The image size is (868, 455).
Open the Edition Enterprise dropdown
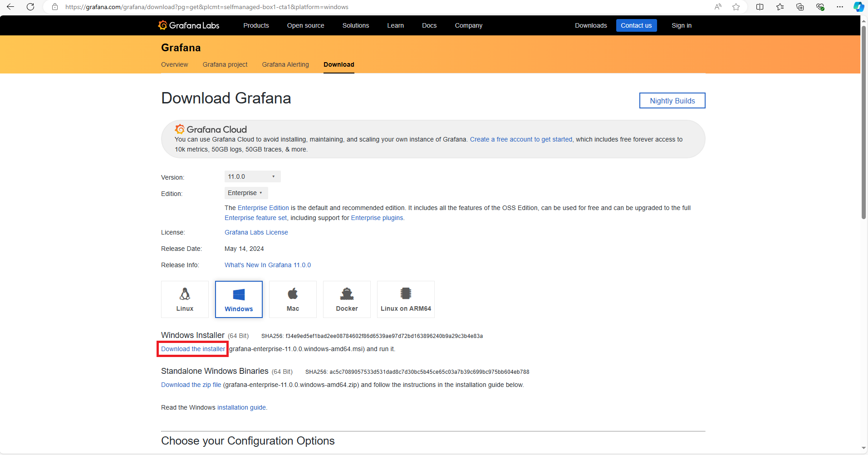(246, 193)
